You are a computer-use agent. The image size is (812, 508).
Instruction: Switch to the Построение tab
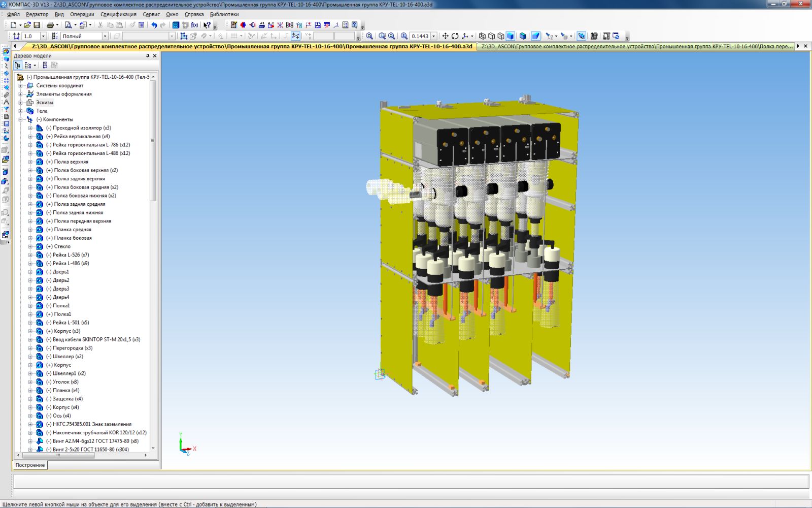click(30, 465)
